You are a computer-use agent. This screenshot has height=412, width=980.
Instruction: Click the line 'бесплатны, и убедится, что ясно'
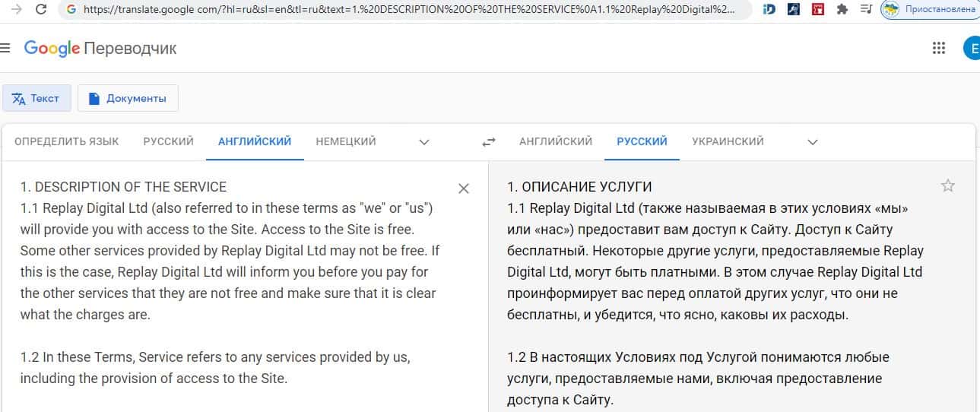[677, 315]
